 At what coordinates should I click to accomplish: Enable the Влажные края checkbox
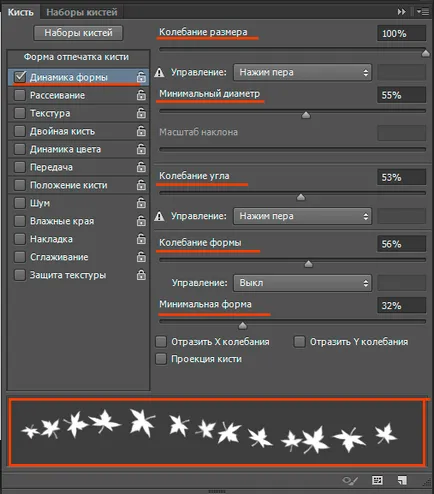click(20, 221)
